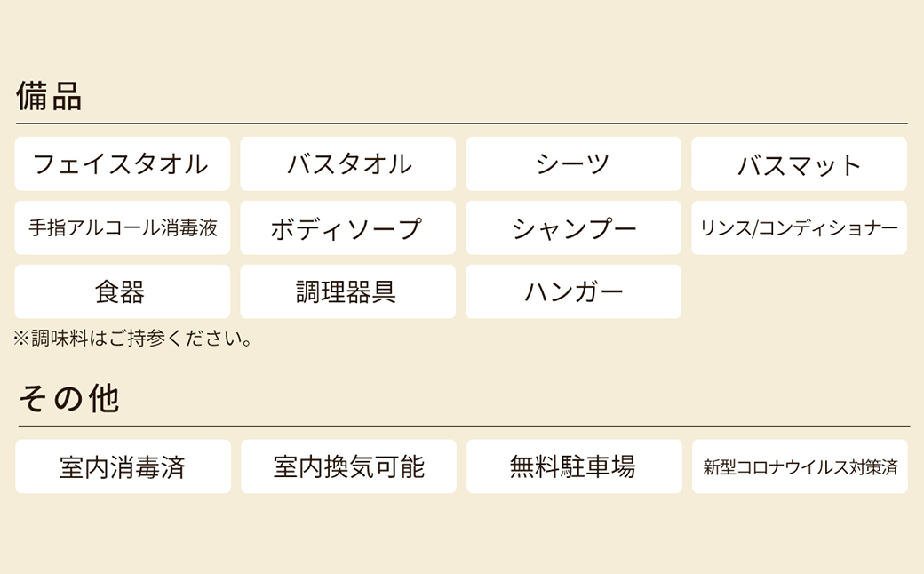Select the 食器 amenity tag
924x574 pixels.
[x=122, y=291]
